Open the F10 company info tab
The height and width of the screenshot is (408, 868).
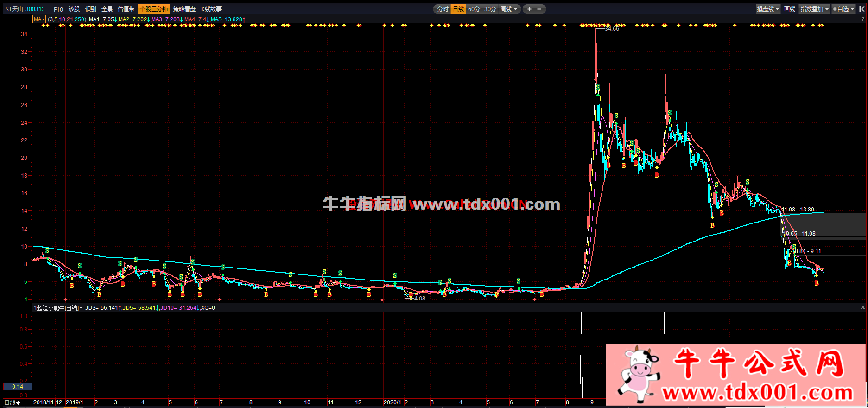click(x=58, y=9)
